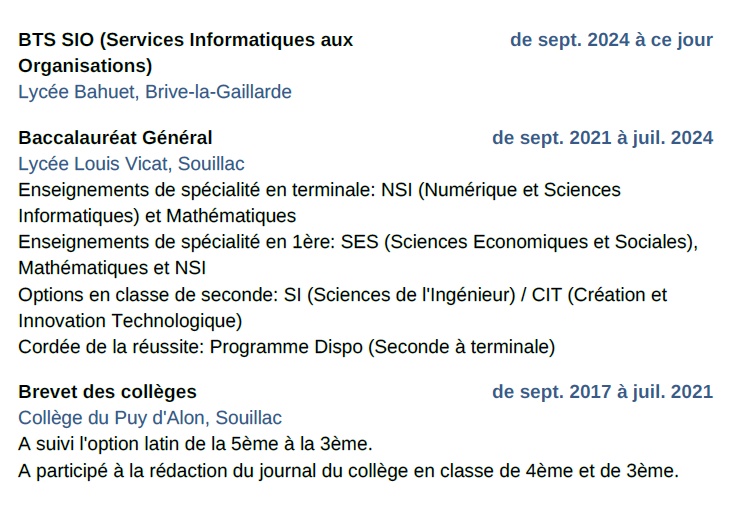
Task: Click the Brevet des collèges heading
Action: click(107, 392)
